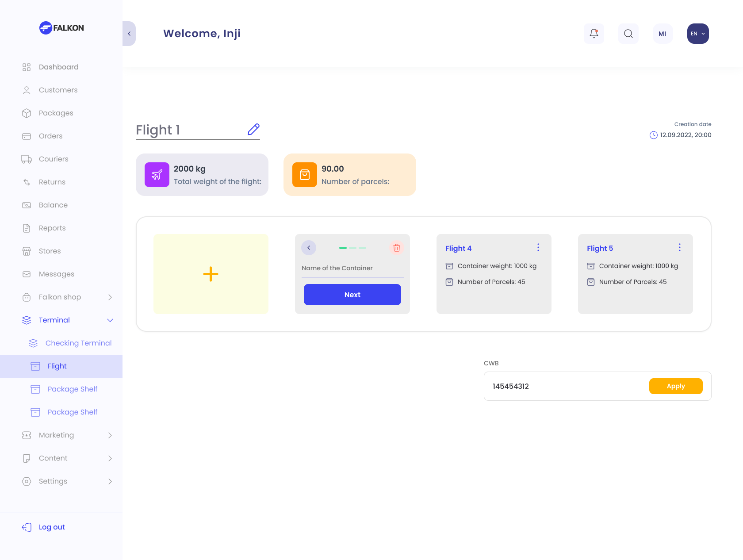Open Flight 4 three-dot options menu
743x560 pixels.
538,248
